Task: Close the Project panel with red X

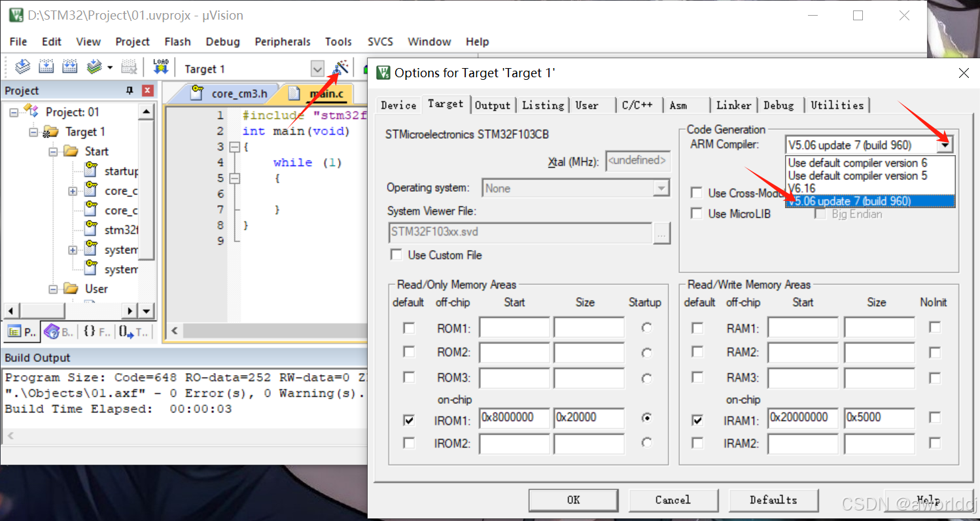Action: point(148,90)
